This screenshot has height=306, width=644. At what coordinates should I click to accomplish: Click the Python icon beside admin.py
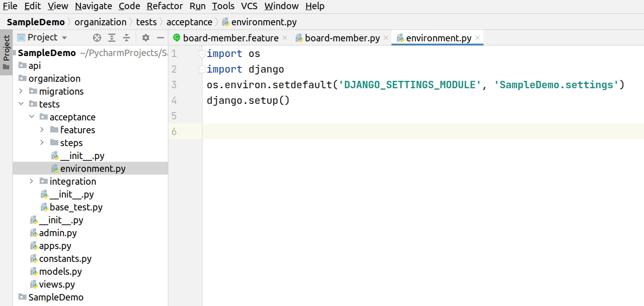click(x=34, y=232)
